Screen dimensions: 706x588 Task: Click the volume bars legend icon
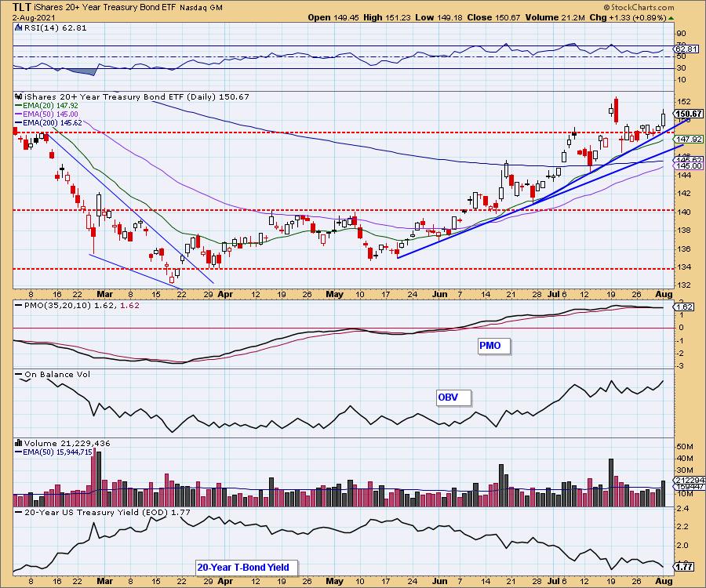(19, 443)
